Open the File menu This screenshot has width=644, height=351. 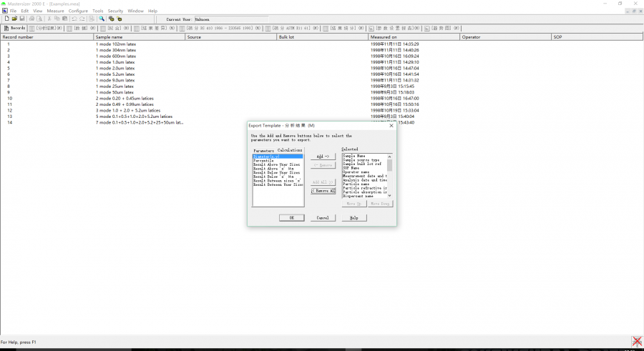click(13, 11)
